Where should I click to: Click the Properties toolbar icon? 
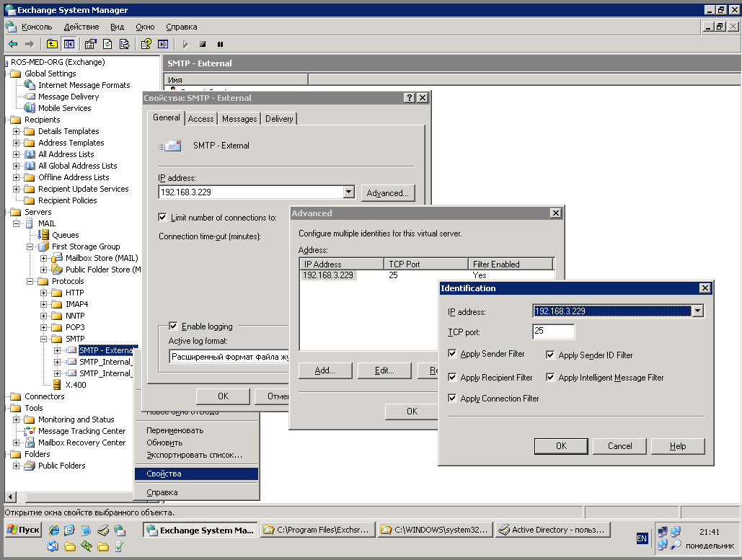90,44
